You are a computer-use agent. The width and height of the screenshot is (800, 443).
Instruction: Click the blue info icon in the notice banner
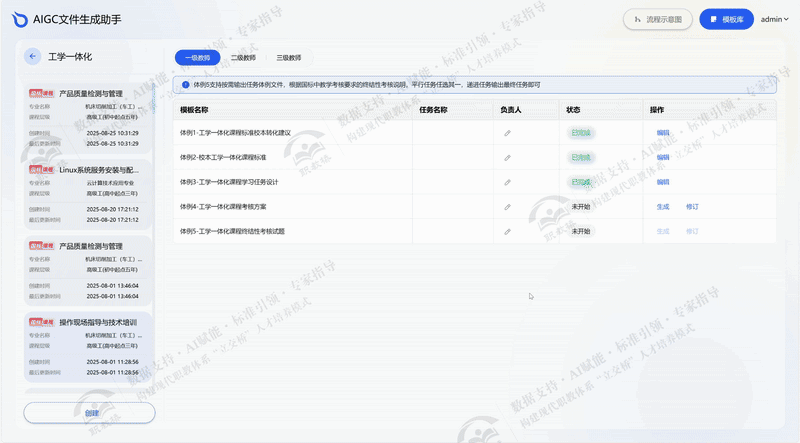[x=185, y=85]
